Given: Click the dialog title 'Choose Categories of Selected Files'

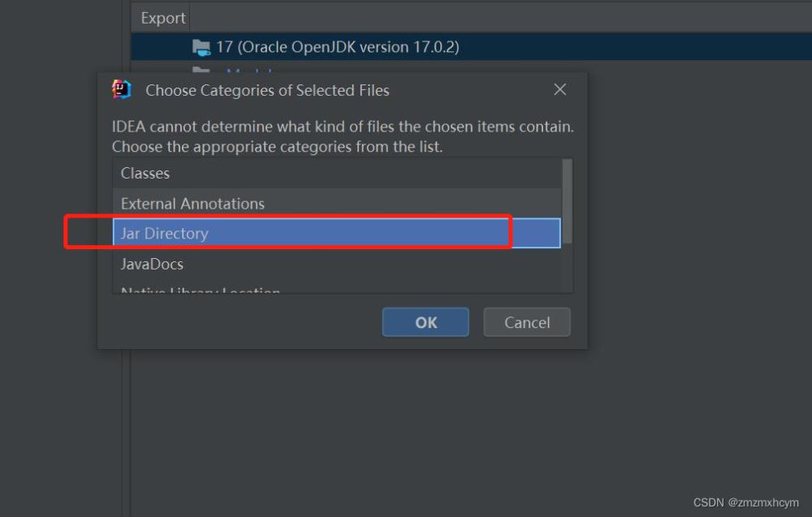Looking at the screenshot, I should [267, 90].
